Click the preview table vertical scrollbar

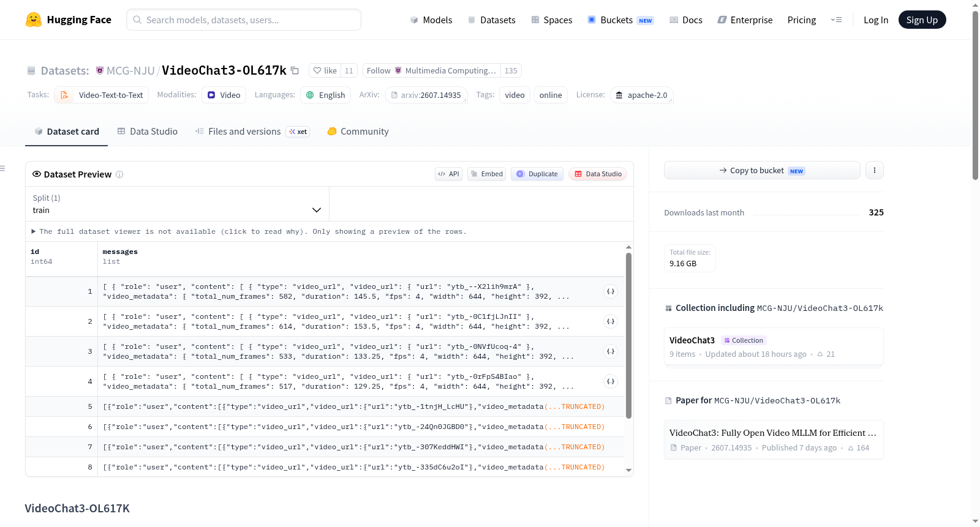click(x=628, y=335)
